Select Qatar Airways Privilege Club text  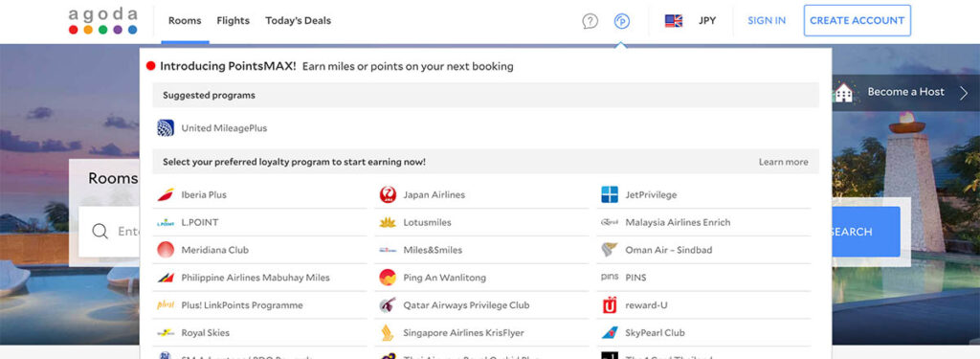pyautogui.click(x=466, y=305)
